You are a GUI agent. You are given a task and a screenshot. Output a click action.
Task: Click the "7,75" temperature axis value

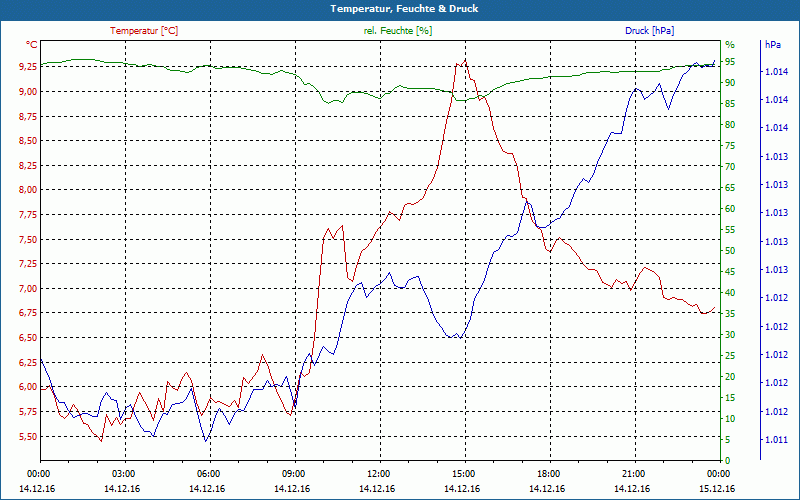point(28,215)
